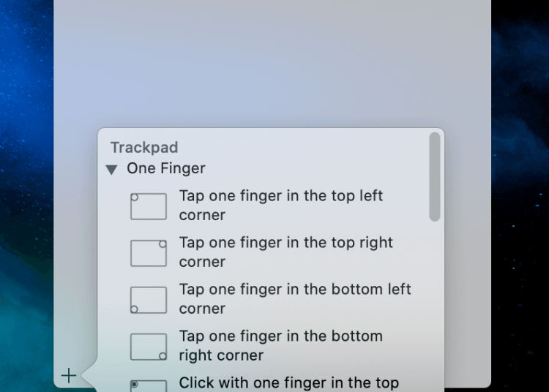The width and height of the screenshot is (549, 392).
Task: Click the empty preferences panel above the popover
Action: coord(271,66)
